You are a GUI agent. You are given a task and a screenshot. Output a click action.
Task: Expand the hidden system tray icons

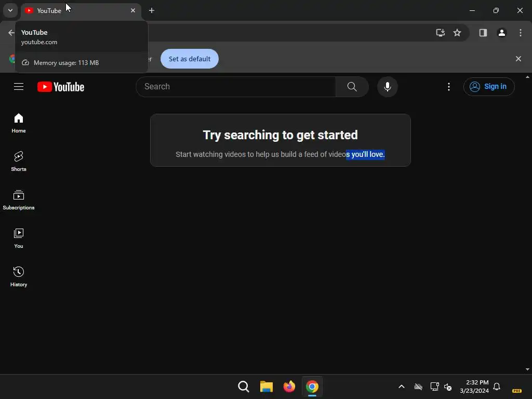(x=402, y=387)
